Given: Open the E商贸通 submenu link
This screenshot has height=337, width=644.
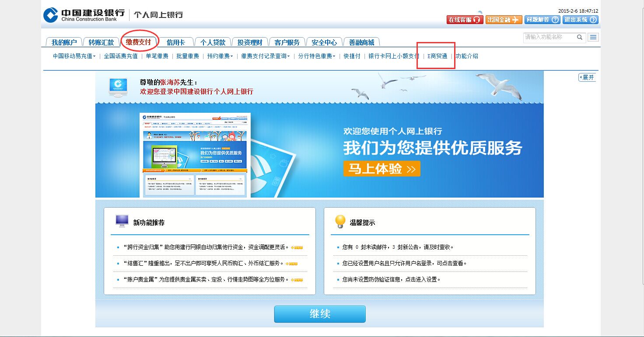Looking at the screenshot, I should coord(437,56).
